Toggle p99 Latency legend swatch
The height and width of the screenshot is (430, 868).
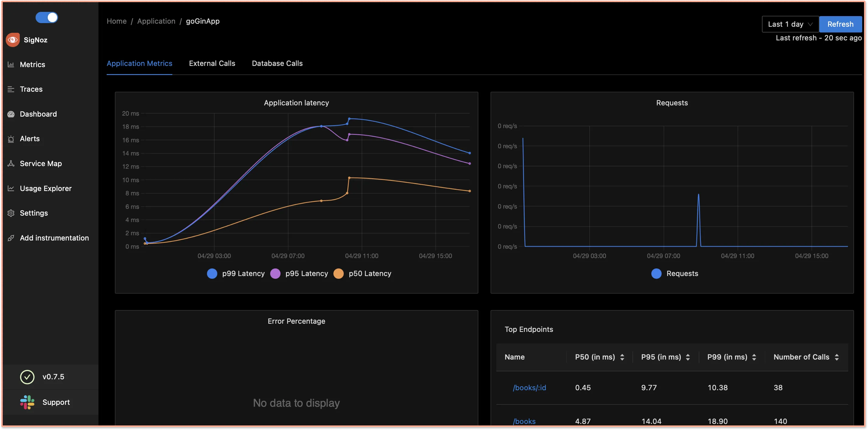[212, 273]
